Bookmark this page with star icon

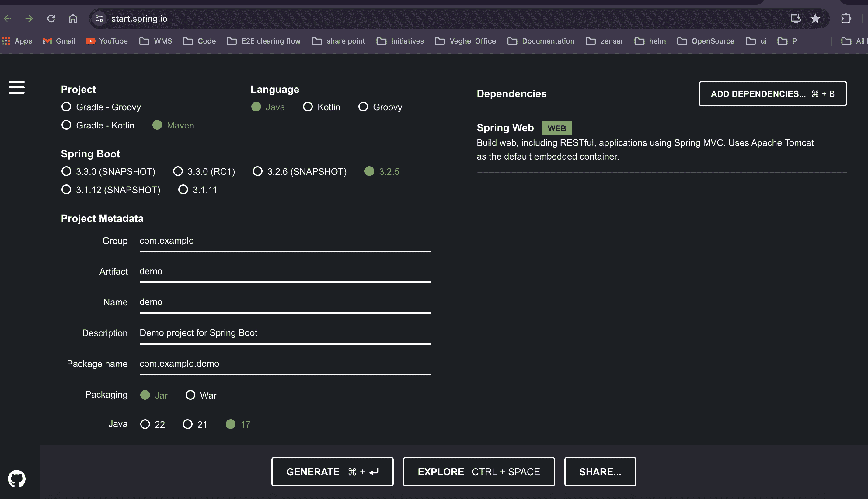pos(815,19)
